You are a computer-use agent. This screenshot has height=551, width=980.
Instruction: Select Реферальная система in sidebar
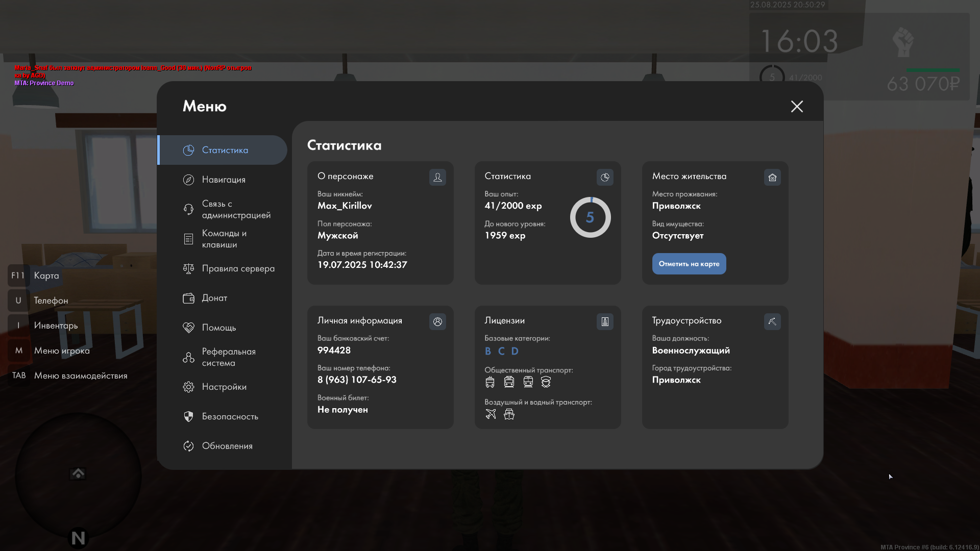pos(228,357)
